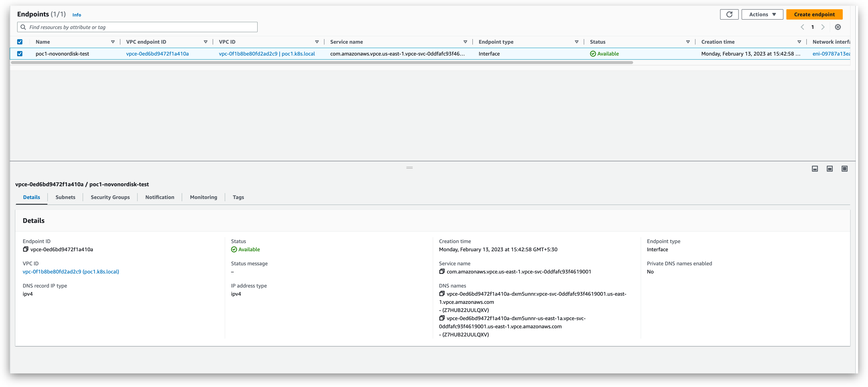The width and height of the screenshot is (868, 387).
Task: Switch to the Security Groups tab
Action: pyautogui.click(x=110, y=198)
